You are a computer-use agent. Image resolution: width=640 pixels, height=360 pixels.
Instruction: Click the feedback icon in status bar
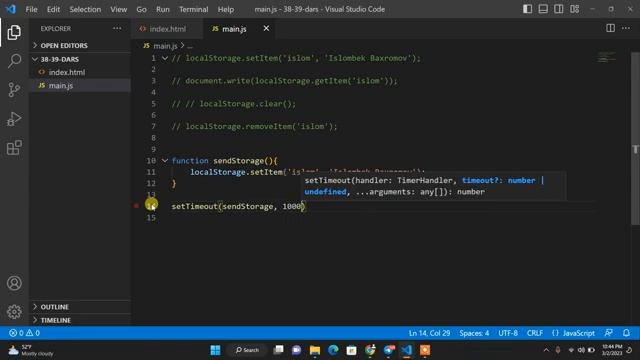click(x=608, y=333)
